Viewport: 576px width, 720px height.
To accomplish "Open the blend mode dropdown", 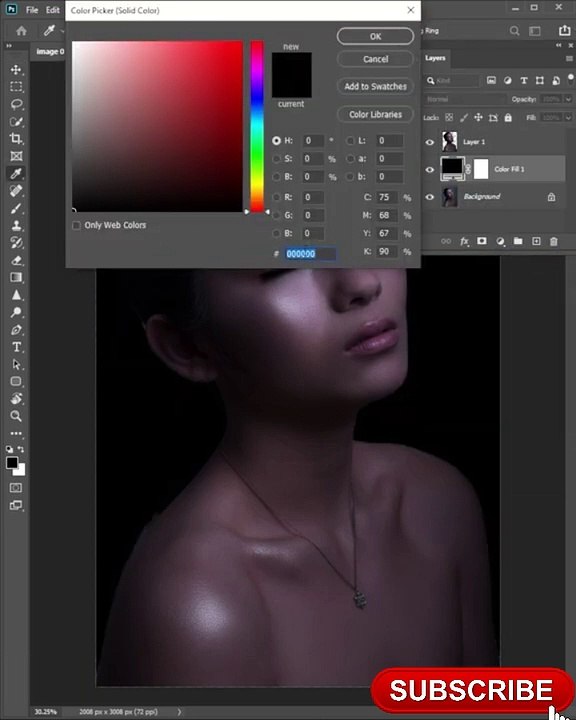I will (x=464, y=99).
